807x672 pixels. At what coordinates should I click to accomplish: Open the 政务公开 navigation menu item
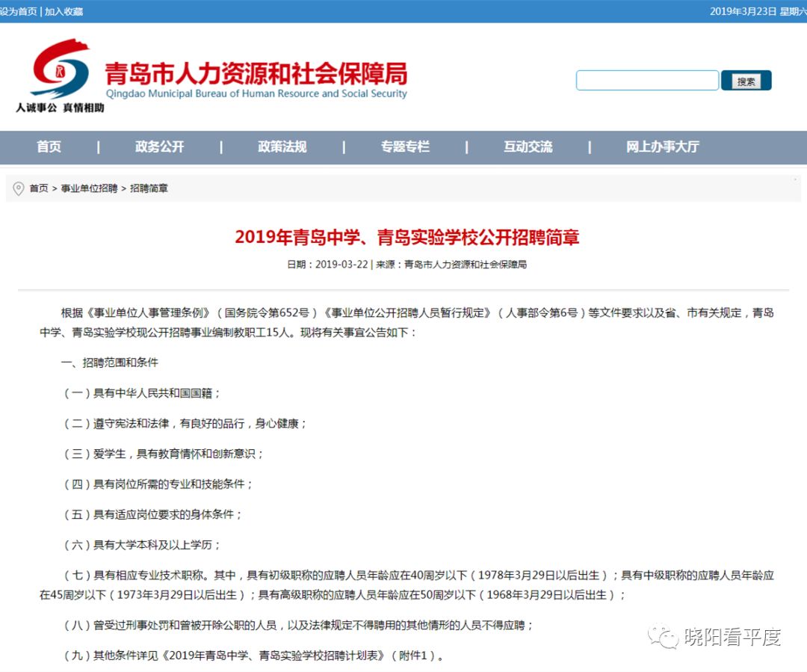pos(160,147)
